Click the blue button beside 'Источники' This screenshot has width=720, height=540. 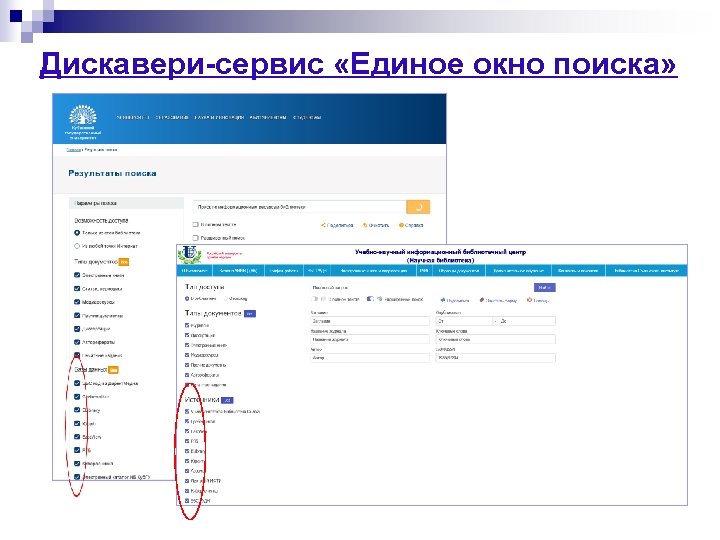[x=227, y=400]
